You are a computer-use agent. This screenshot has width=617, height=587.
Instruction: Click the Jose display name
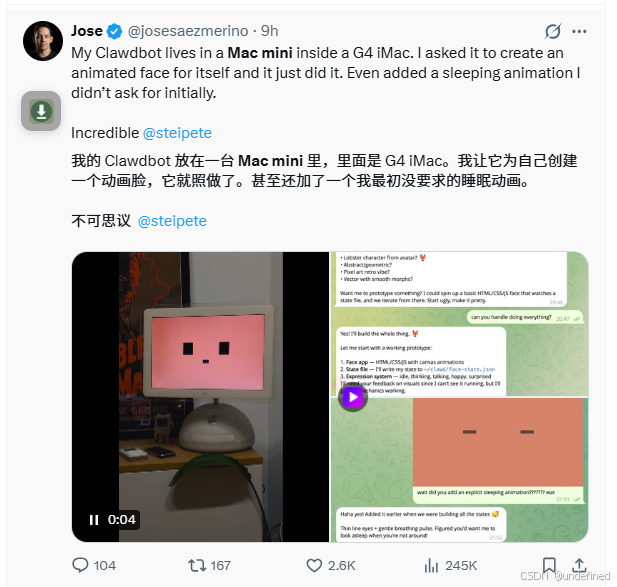pos(87,31)
